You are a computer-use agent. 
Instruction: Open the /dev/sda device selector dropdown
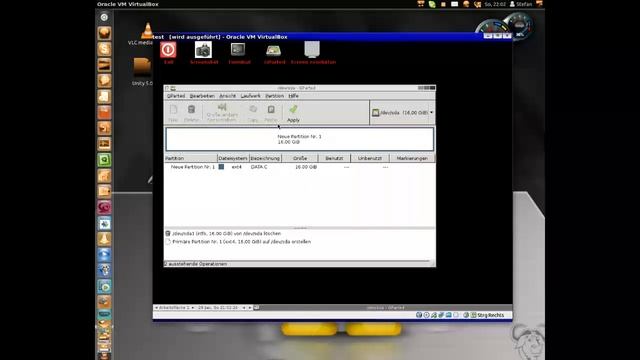[x=402, y=112]
